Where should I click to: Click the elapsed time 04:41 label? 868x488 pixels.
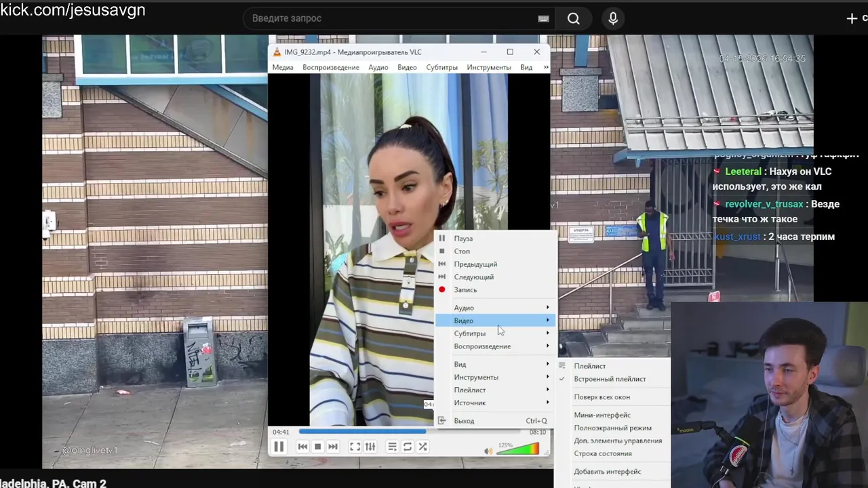pos(281,432)
